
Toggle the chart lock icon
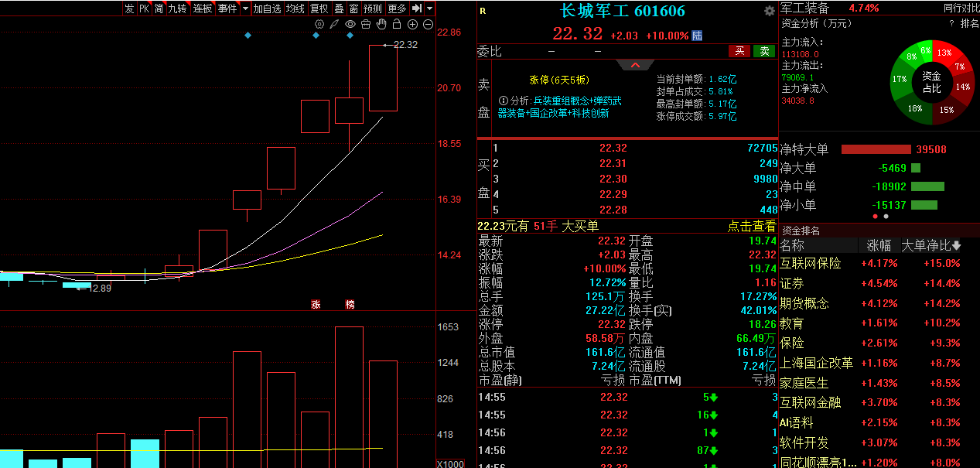click(397, 25)
